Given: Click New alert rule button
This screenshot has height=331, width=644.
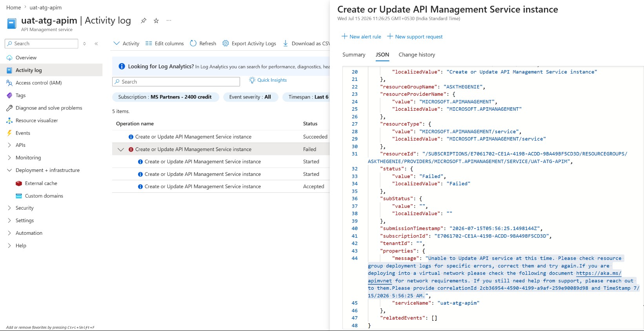Looking at the screenshot, I should (361, 37).
